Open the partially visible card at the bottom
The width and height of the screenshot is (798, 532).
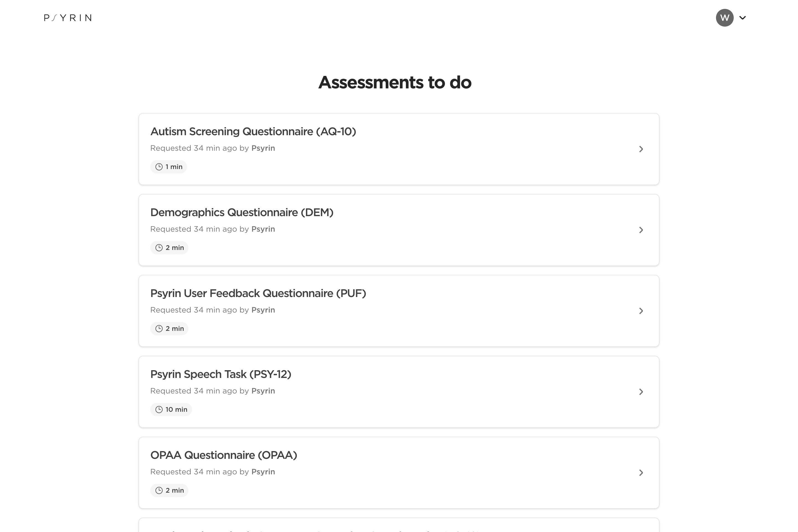point(399,525)
